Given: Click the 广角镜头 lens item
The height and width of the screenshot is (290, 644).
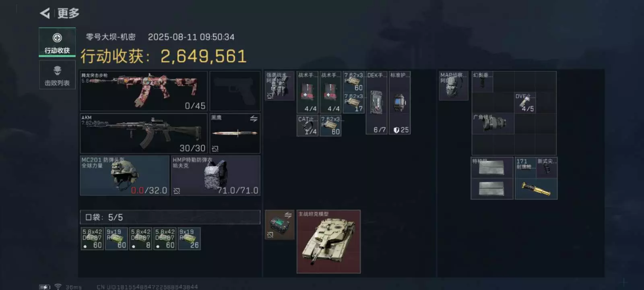Looking at the screenshot, I should (x=493, y=123).
